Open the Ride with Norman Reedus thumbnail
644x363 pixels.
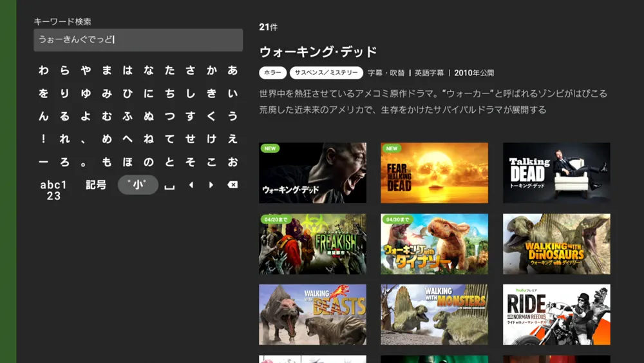point(556,315)
